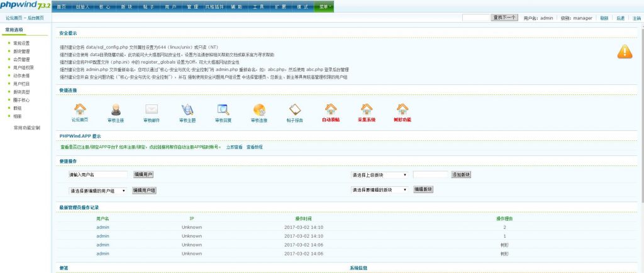Click the 立即查看 link
The height and width of the screenshot is (273, 644).
tap(234, 147)
